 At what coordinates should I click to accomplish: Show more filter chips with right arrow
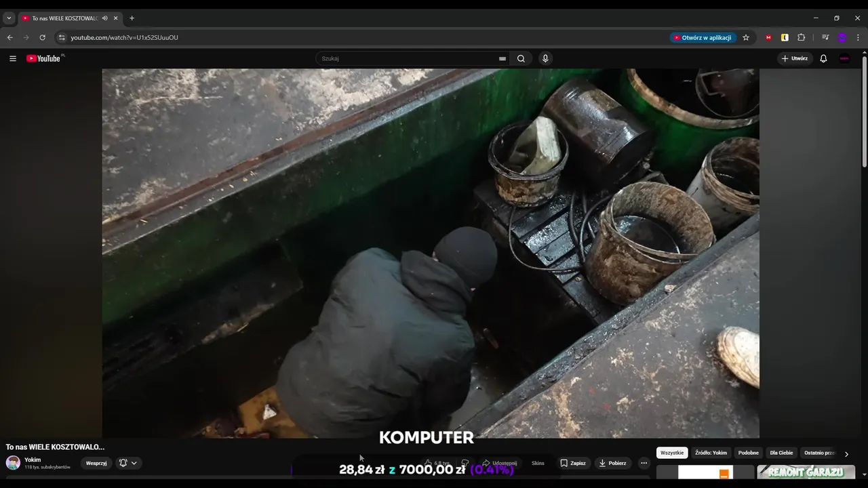click(x=846, y=453)
